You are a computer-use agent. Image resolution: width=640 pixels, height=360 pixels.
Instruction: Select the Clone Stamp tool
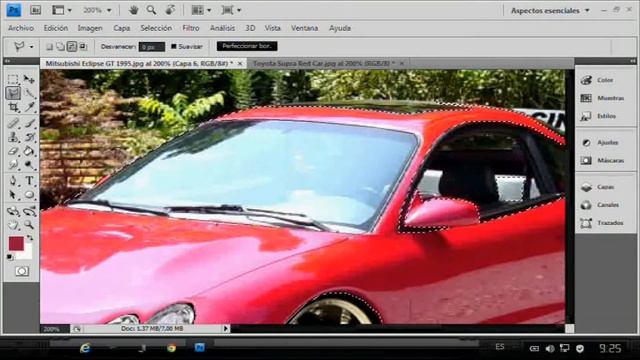click(13, 137)
